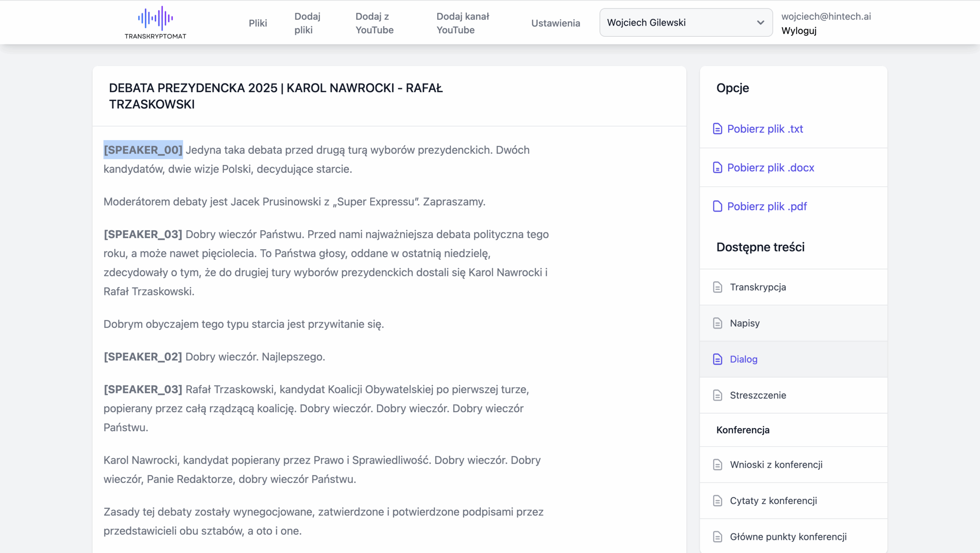The image size is (980, 553).
Task: Click the Transkryptomat logo
Action: point(155,23)
